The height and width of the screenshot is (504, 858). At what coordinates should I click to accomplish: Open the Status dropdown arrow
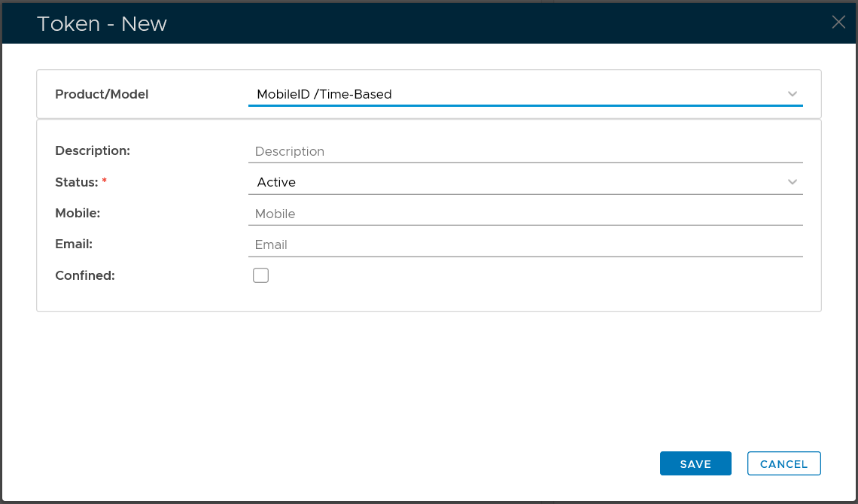792,182
